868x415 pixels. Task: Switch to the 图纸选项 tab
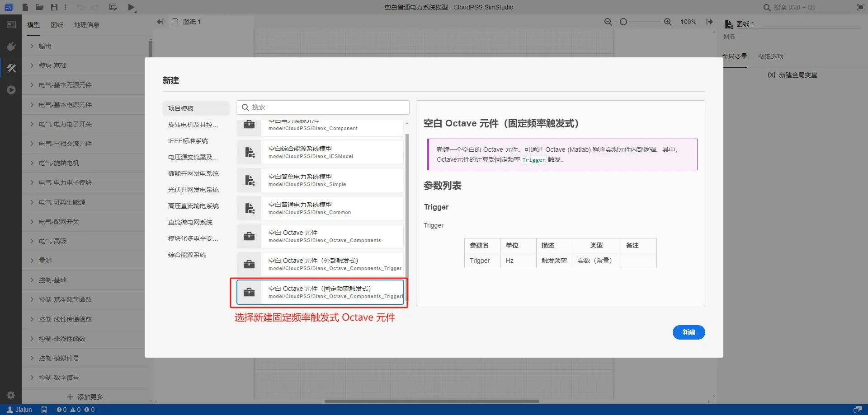click(x=770, y=56)
